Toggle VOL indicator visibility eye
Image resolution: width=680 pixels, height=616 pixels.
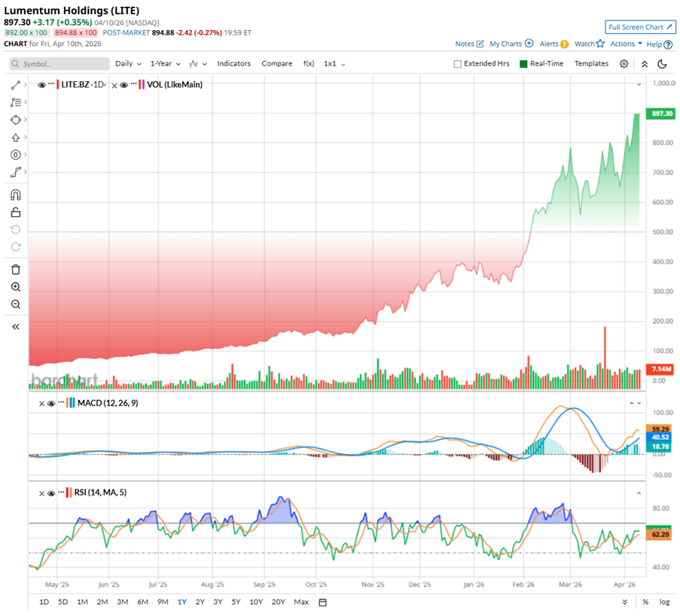[123, 85]
